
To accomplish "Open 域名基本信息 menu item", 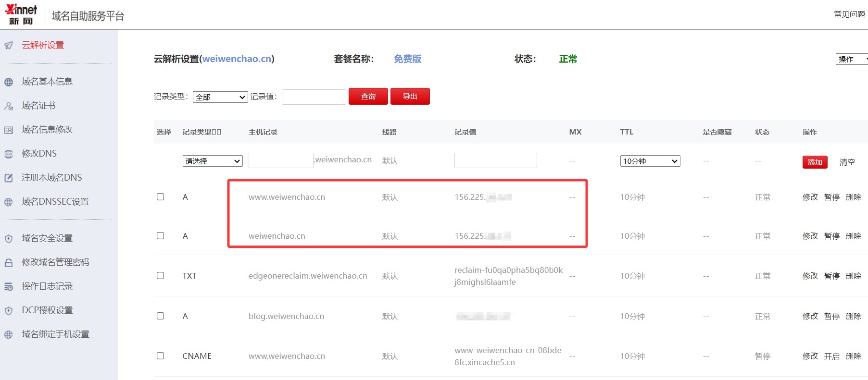I will [x=47, y=82].
